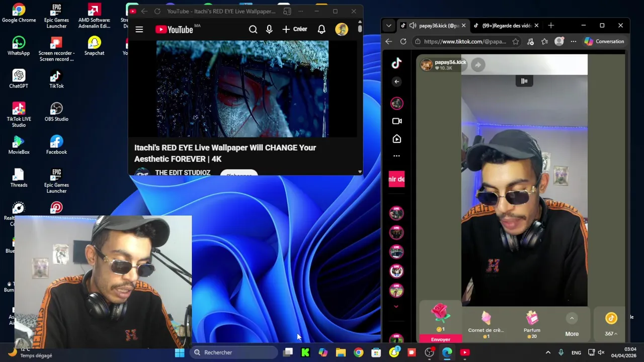Click the Créer button on YouTube
644x362 pixels.
[x=294, y=30]
